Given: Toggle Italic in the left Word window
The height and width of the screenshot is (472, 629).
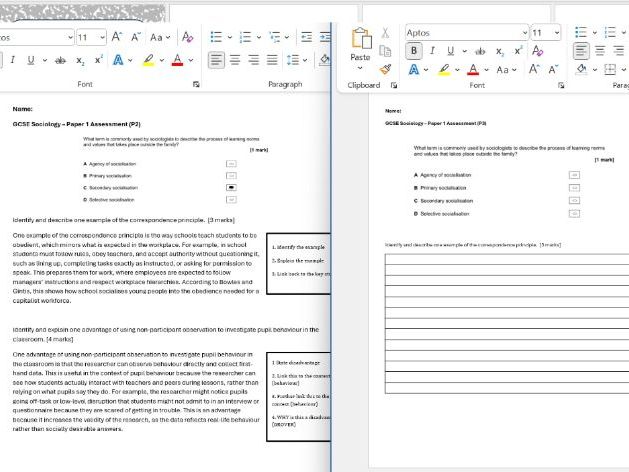Looking at the screenshot, I should tap(12, 60).
